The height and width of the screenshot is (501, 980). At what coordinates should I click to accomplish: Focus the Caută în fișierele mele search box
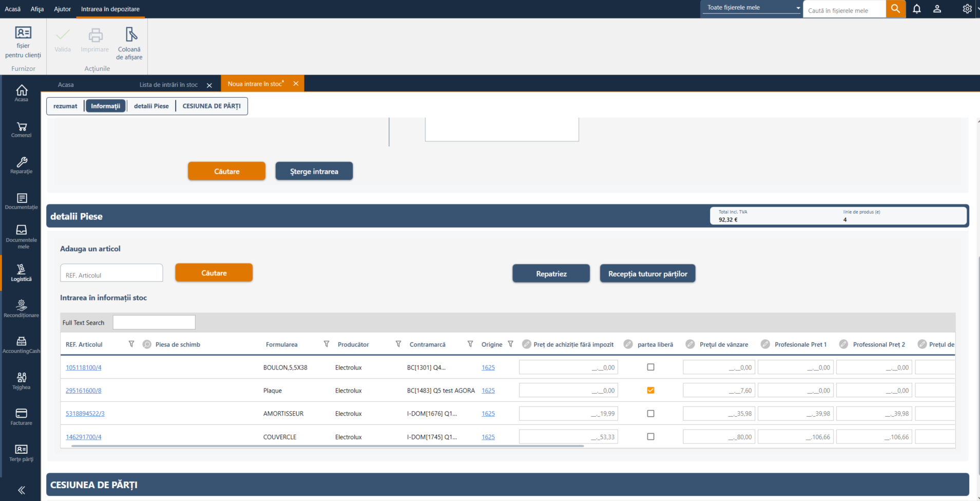[x=844, y=9]
